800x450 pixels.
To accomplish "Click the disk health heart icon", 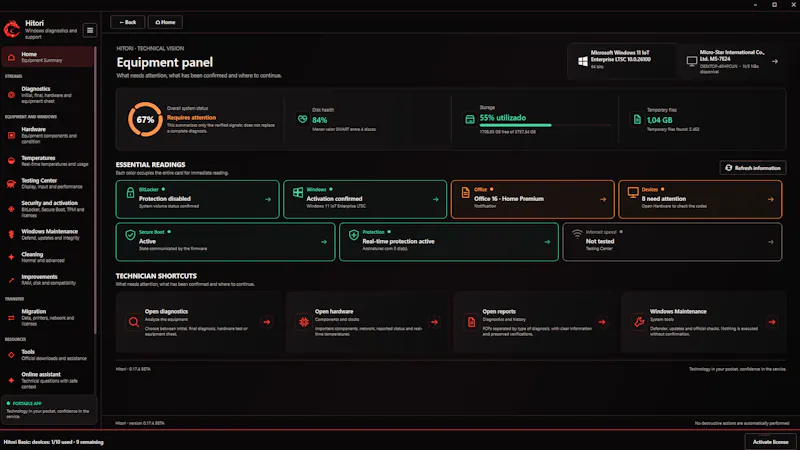I will coord(303,119).
